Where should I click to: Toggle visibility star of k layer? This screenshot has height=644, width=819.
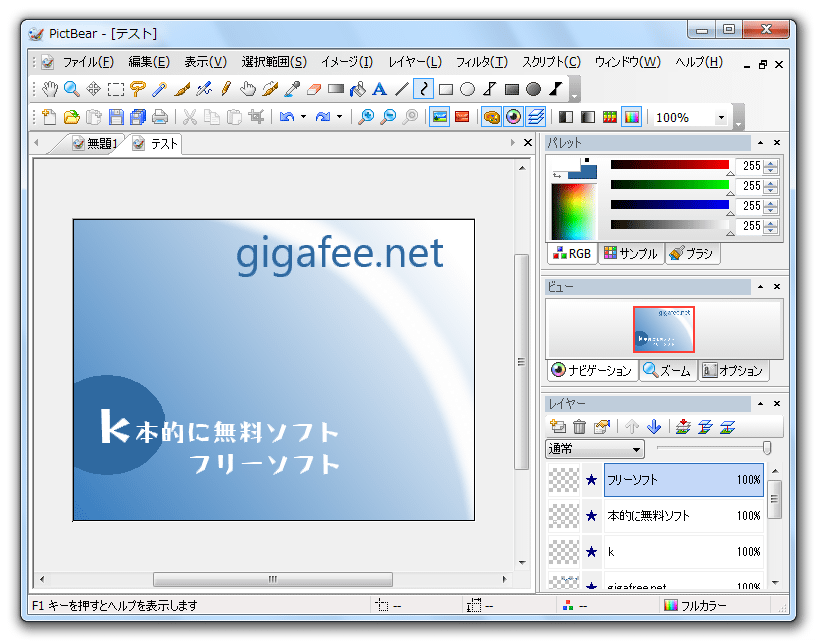pos(591,552)
